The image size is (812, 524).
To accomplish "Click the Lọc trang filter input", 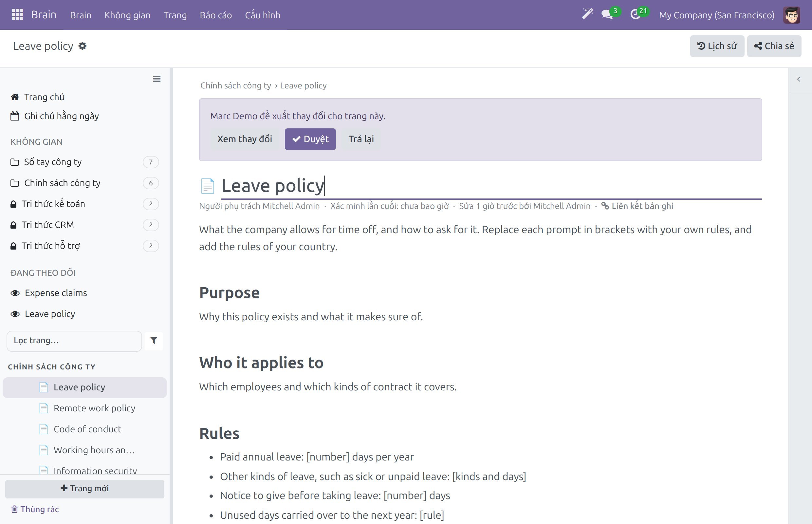I will 74,341.
